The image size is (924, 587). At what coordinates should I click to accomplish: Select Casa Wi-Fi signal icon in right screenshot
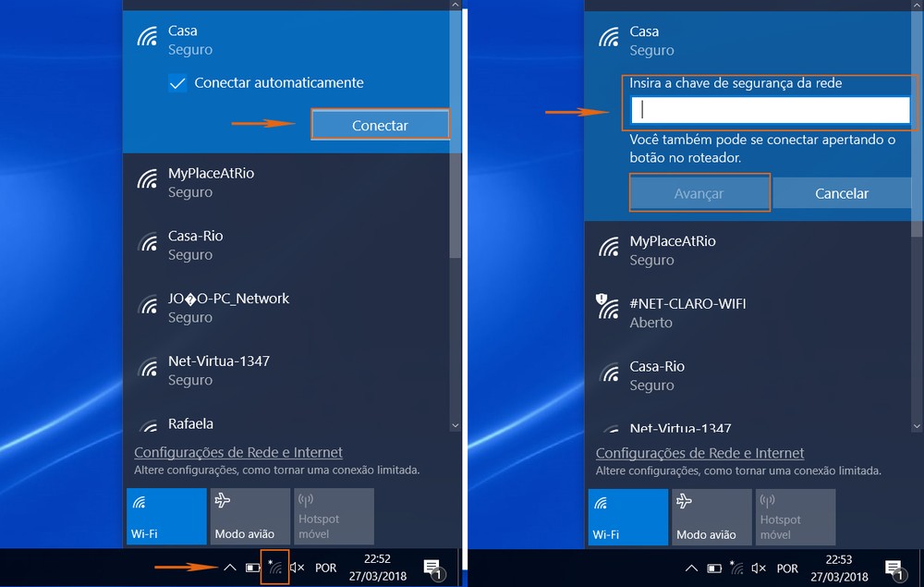pos(609,37)
